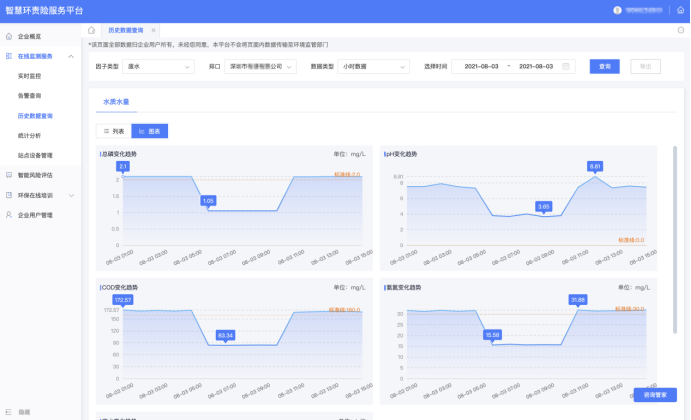Collapse the 在线监测服务 menu chevron

pos(71,56)
